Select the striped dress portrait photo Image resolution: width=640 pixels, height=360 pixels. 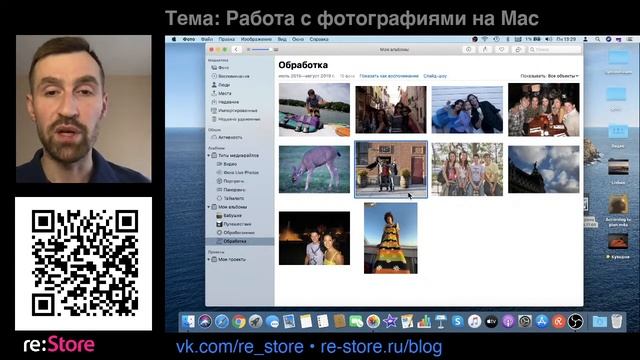coord(391,238)
